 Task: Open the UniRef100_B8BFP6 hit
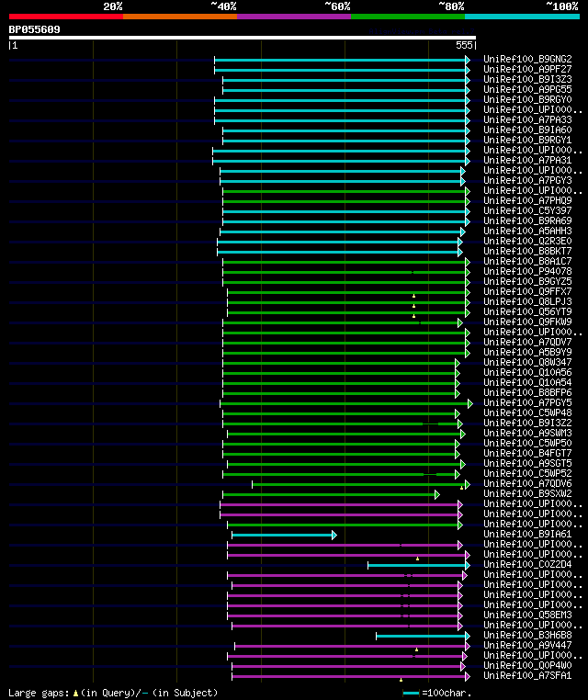[527, 392]
